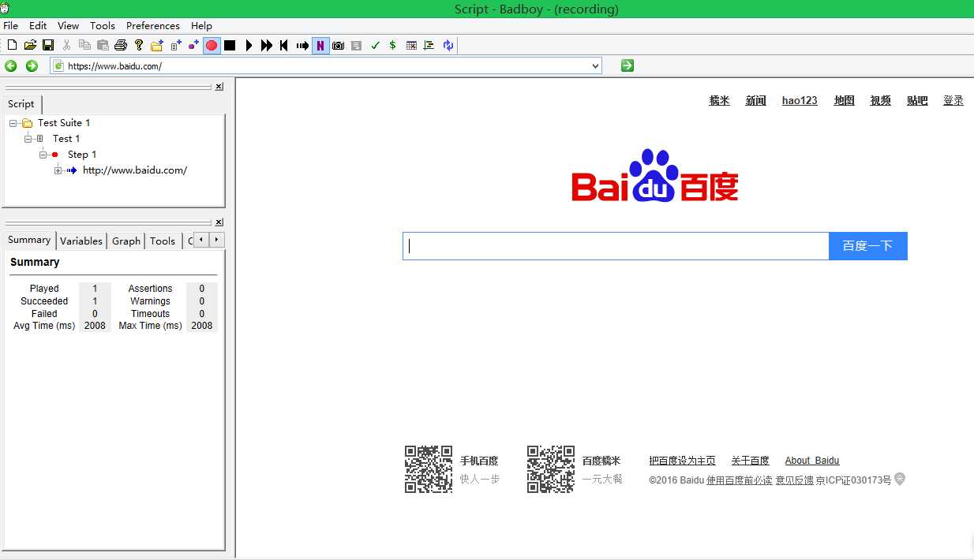Select Step 1 in the script tree

coord(82,155)
